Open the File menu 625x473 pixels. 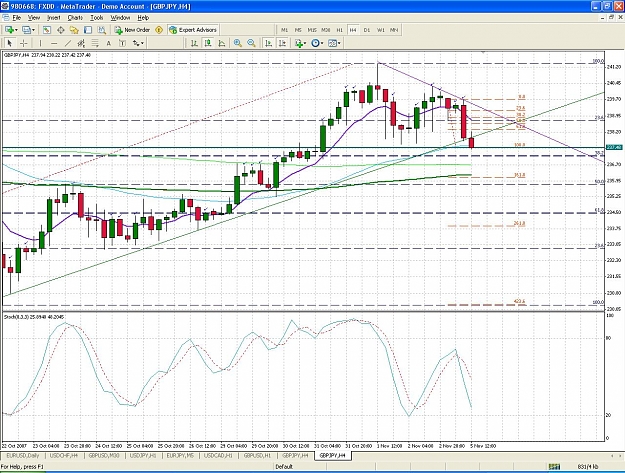point(16,18)
